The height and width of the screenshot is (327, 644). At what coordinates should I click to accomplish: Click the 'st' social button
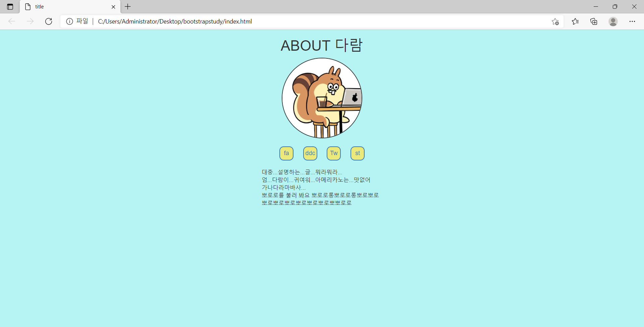(358, 153)
